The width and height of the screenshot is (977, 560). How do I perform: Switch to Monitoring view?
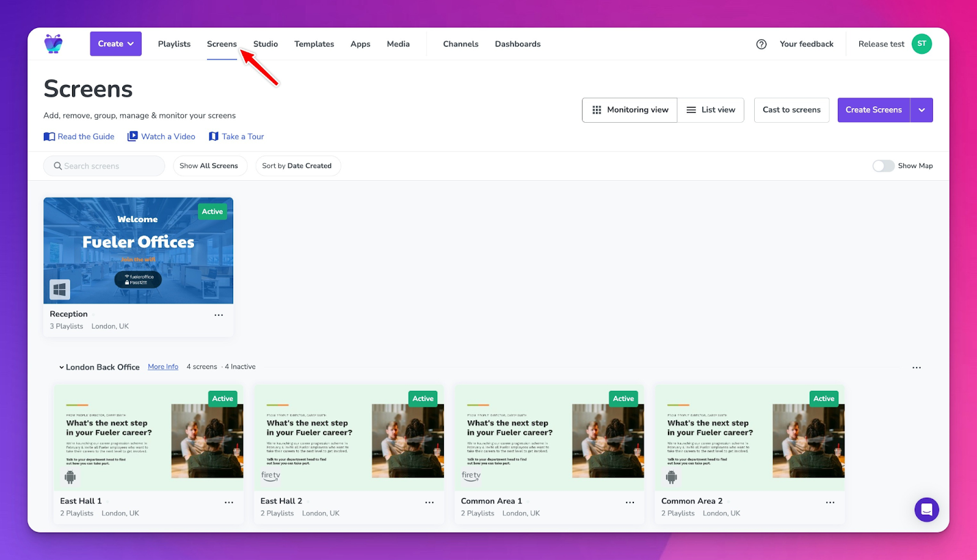click(x=630, y=110)
